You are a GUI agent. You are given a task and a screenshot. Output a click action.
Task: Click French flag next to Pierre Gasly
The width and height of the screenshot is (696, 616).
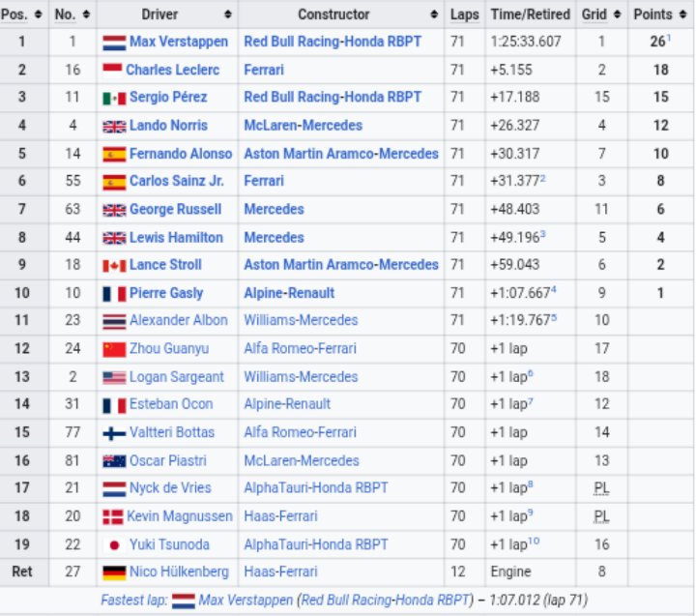click(114, 294)
